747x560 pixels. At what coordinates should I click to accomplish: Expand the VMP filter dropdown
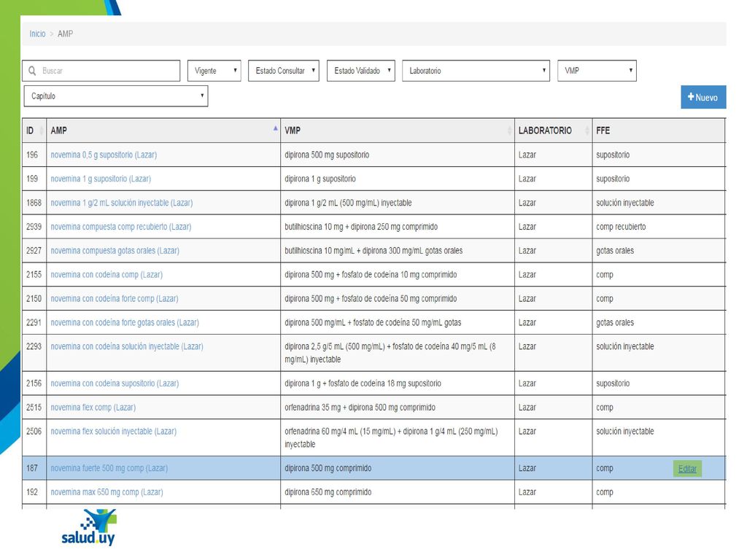click(597, 71)
